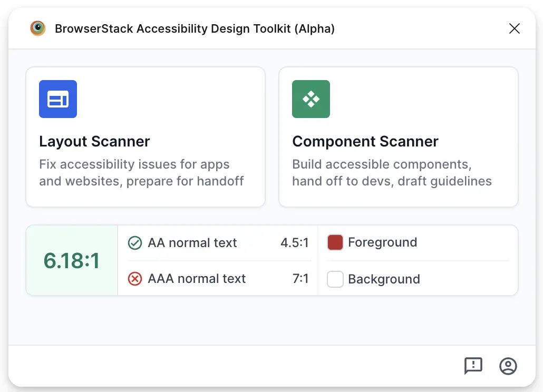Screen dimensions: 543x392
Task: Click the Foreground label text
Action: click(x=382, y=242)
